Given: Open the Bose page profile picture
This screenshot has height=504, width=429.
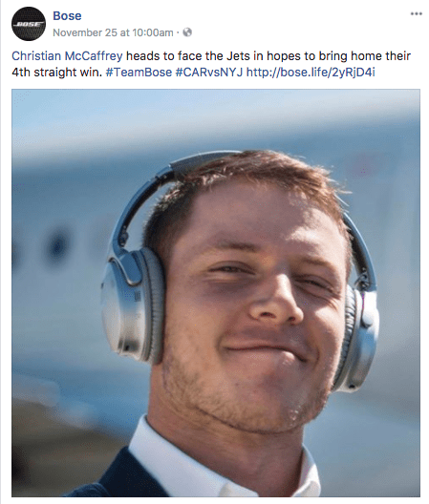Looking at the screenshot, I should click(29, 24).
